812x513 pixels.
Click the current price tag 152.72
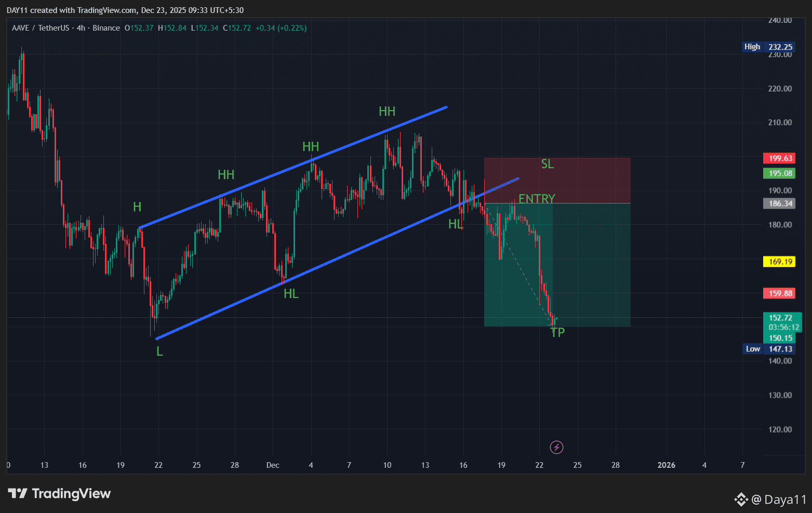coord(782,318)
